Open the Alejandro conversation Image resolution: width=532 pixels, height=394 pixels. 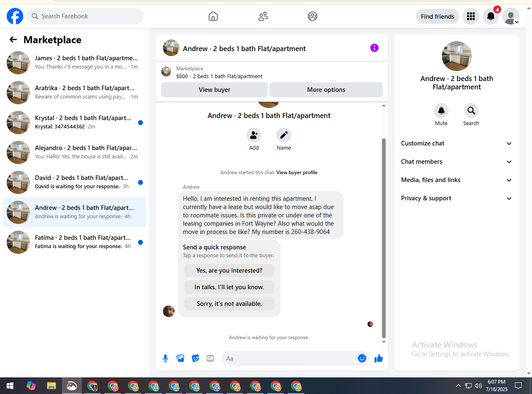point(75,153)
